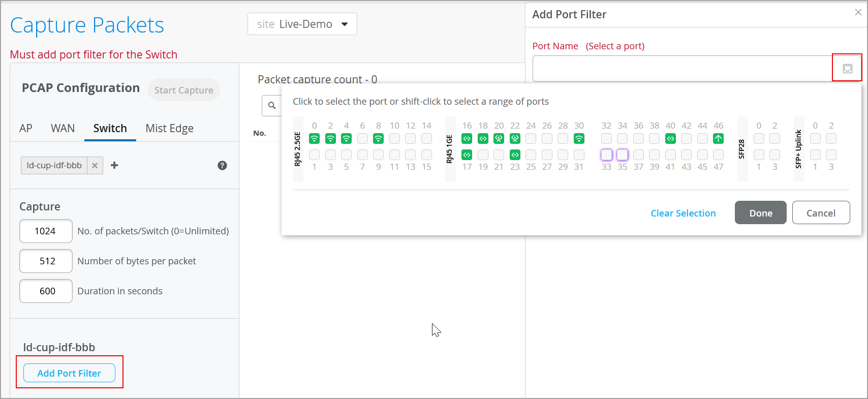Close the Add Port Filter panel

(x=858, y=13)
